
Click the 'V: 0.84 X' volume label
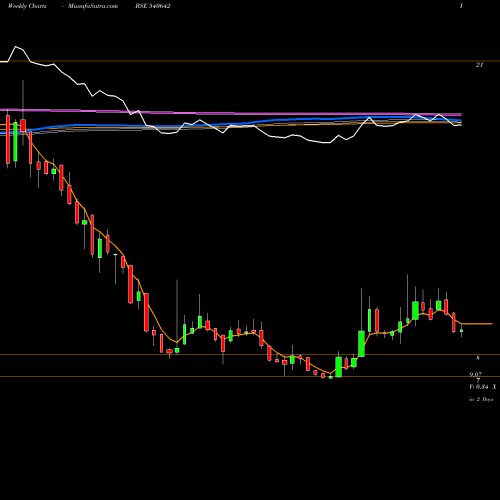pyautogui.click(x=483, y=387)
